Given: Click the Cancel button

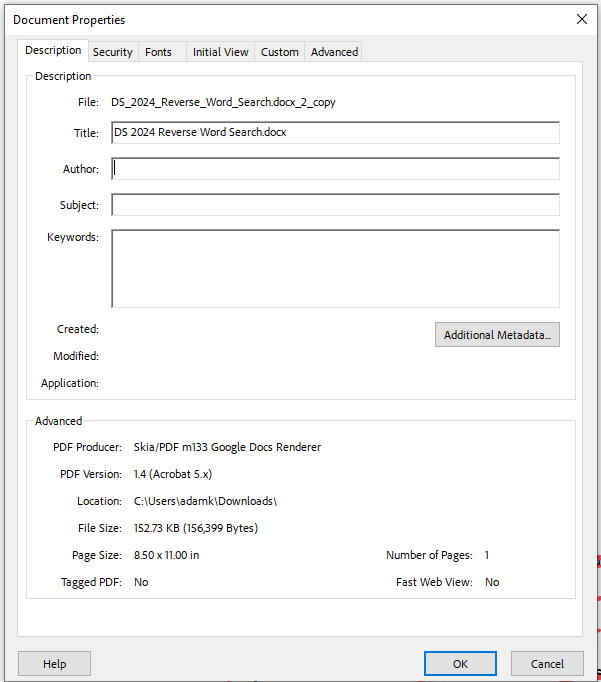Looking at the screenshot, I should click(547, 664).
